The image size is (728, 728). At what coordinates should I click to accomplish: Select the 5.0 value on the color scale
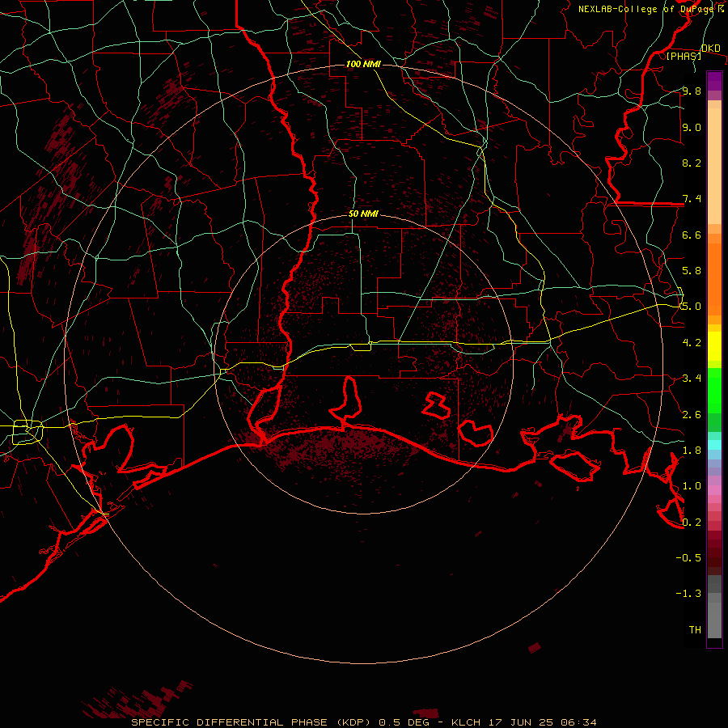pyautogui.click(x=692, y=307)
